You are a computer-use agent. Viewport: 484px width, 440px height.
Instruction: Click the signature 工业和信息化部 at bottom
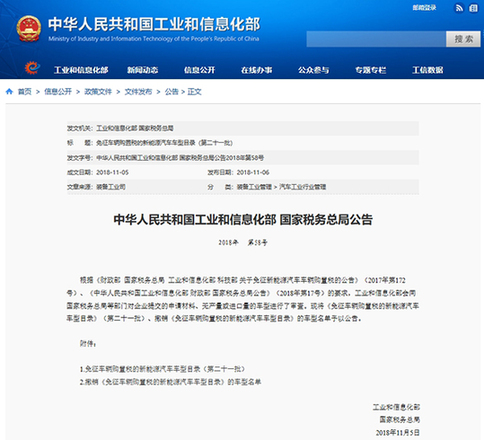tap(396, 407)
